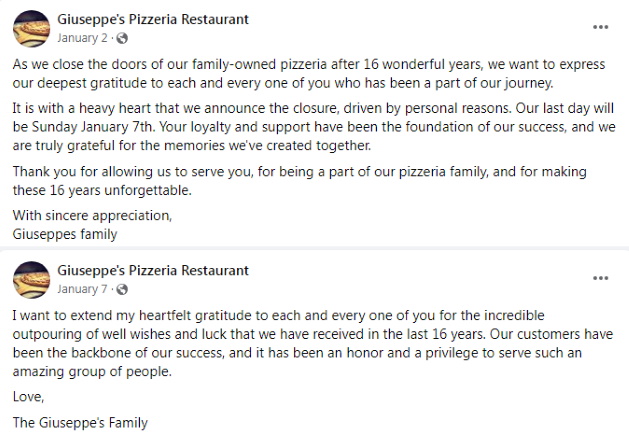Click the paragraph starting 'I want to extend'
Image resolution: width=629 pixels, height=437 pixels.
(x=313, y=344)
